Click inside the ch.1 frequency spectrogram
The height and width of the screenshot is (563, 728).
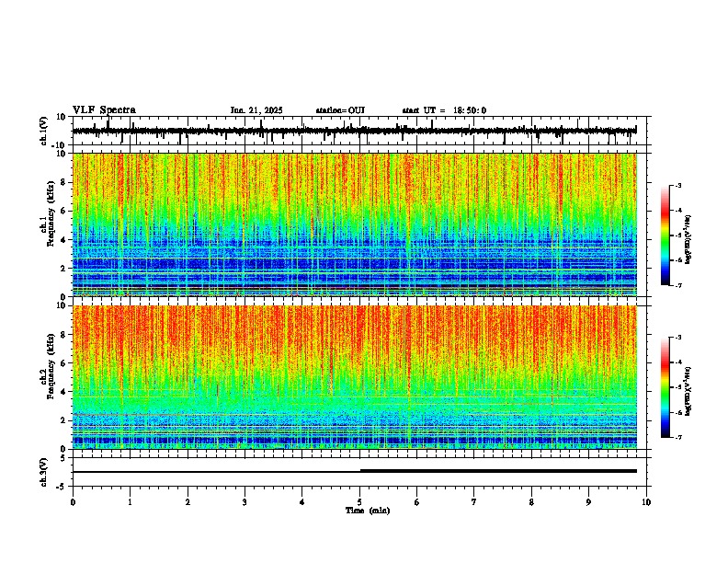[x=355, y=224]
